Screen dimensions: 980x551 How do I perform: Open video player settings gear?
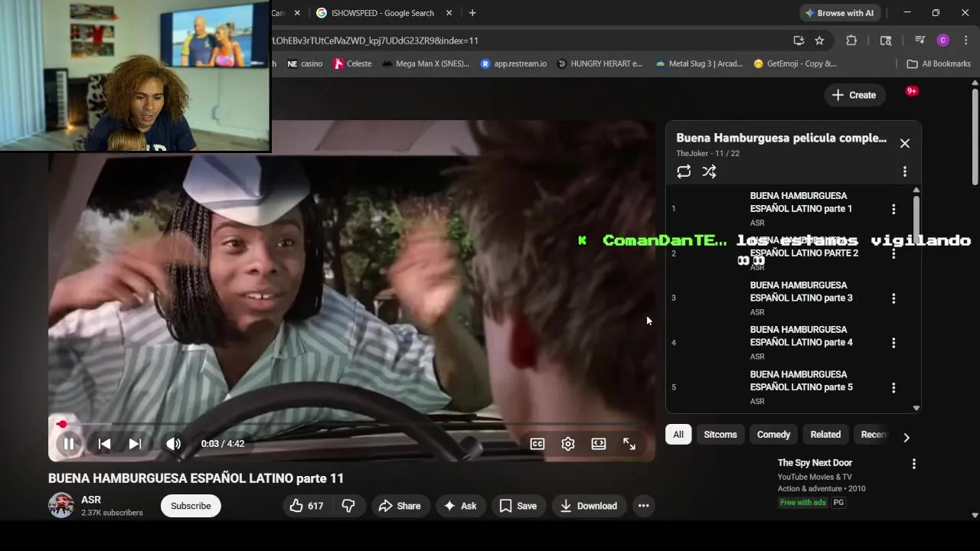(568, 444)
